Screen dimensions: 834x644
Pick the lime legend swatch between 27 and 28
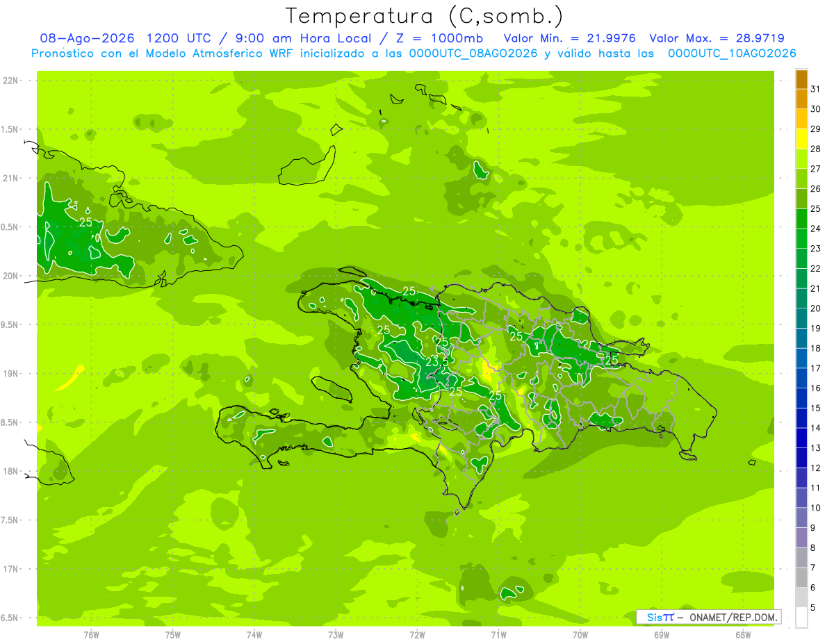801,159
